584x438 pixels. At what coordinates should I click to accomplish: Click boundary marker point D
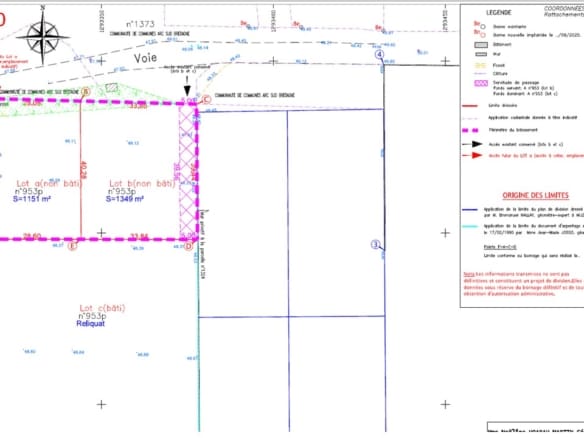click(x=188, y=246)
